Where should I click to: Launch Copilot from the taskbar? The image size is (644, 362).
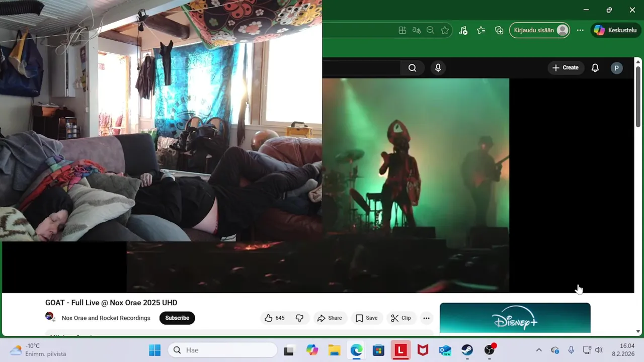click(x=312, y=350)
